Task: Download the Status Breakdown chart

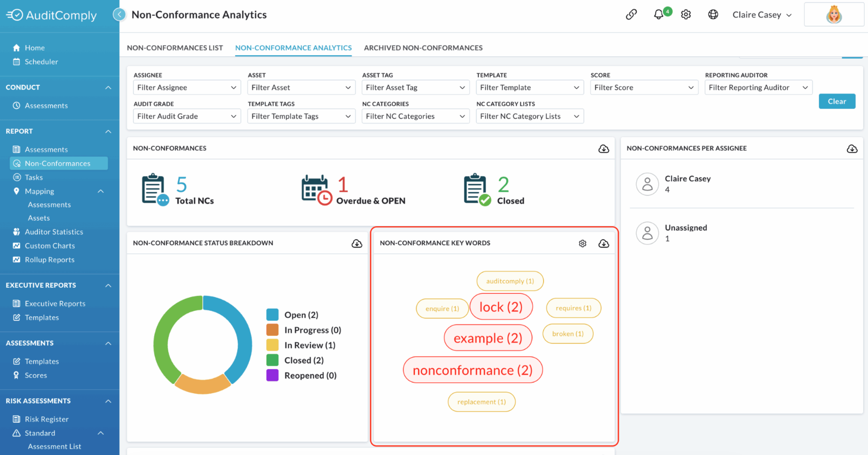Action: click(357, 244)
